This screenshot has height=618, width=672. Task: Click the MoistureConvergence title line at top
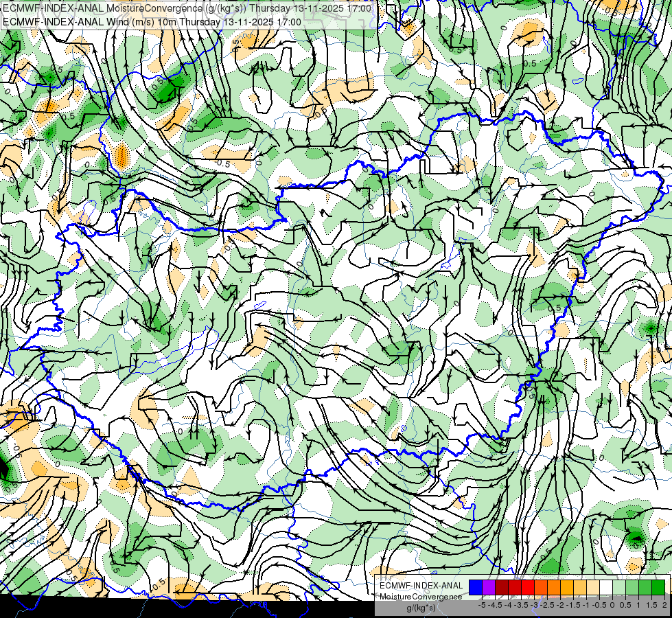point(187,8)
